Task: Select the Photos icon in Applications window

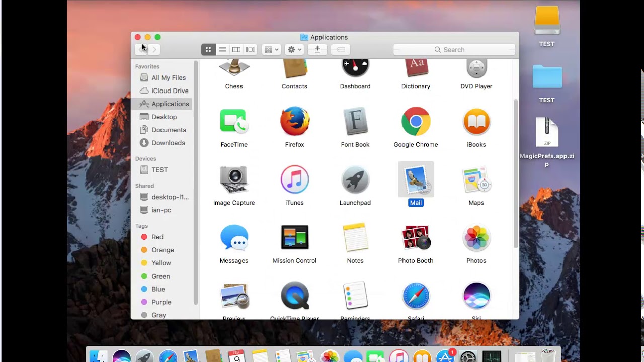Action: (x=476, y=238)
